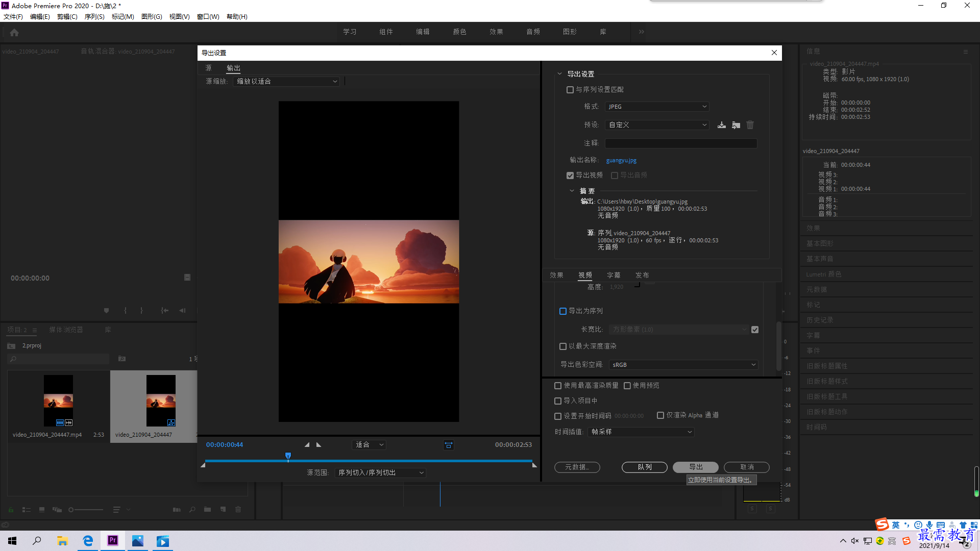This screenshot has width=980, height=551.
Task: Switch to the Captions tab in export dialog
Action: point(614,275)
